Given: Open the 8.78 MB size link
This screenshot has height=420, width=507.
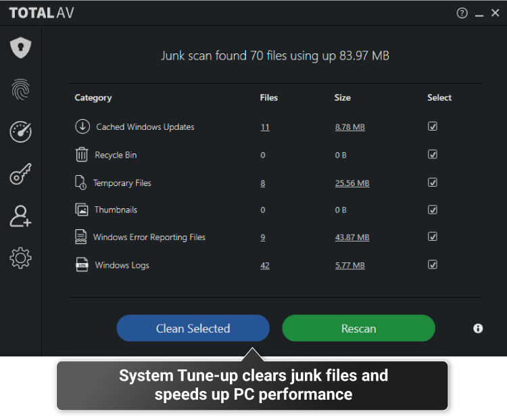Looking at the screenshot, I should [350, 127].
